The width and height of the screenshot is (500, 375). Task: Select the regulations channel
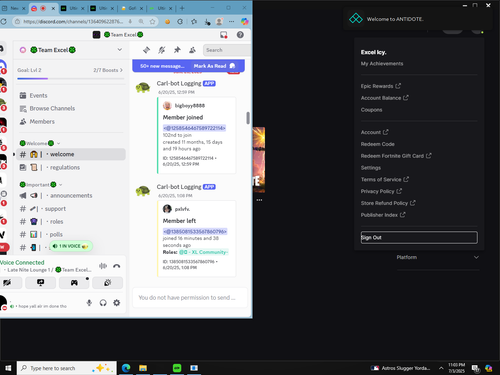(x=71, y=167)
